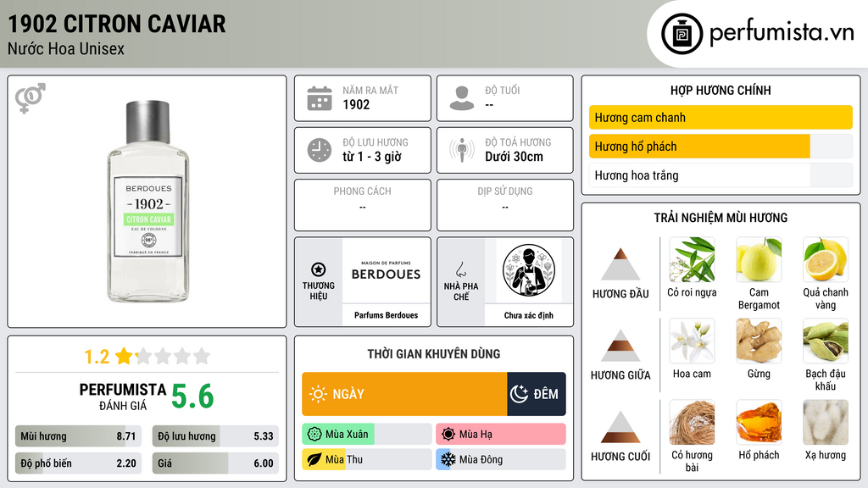Click the moon icon in the Đêm bar
868x488 pixels.
pyautogui.click(x=519, y=394)
